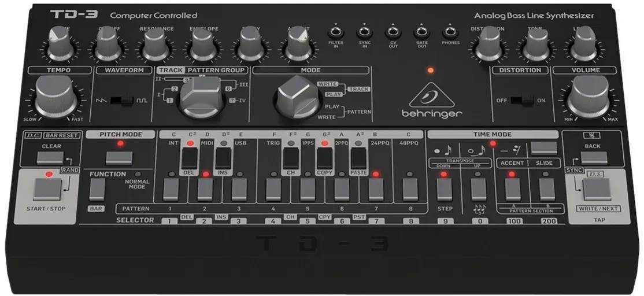The image size is (644, 296).
Task: Tap the D# black key labeled INS
Action: [223, 158]
